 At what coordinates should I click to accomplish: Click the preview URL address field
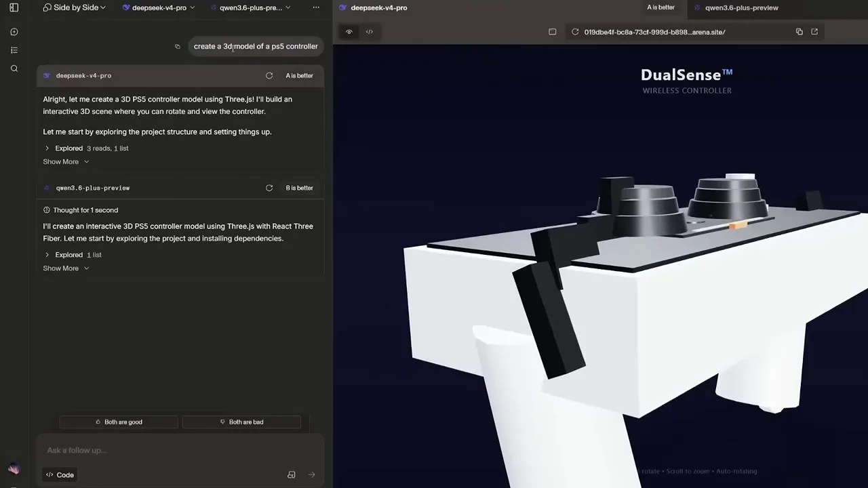point(654,32)
